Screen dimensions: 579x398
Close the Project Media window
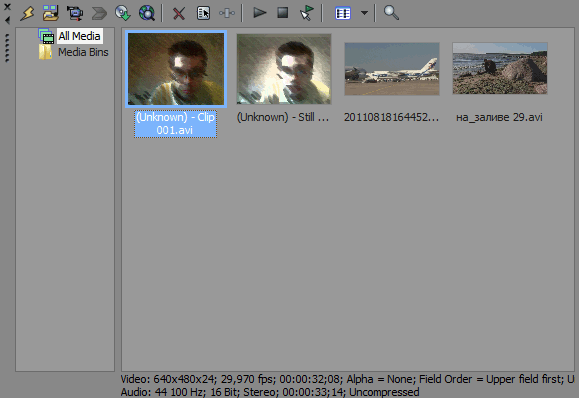tap(7, 7)
